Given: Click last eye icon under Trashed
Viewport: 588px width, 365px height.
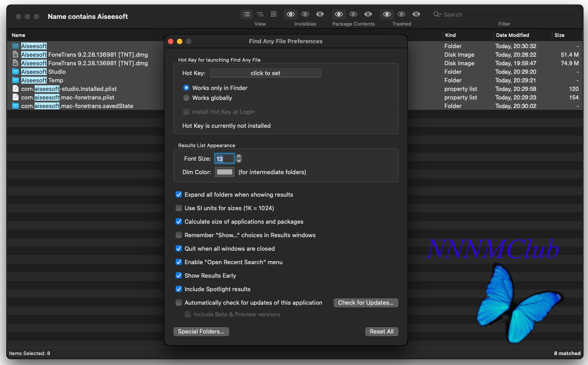Looking at the screenshot, I should point(416,14).
